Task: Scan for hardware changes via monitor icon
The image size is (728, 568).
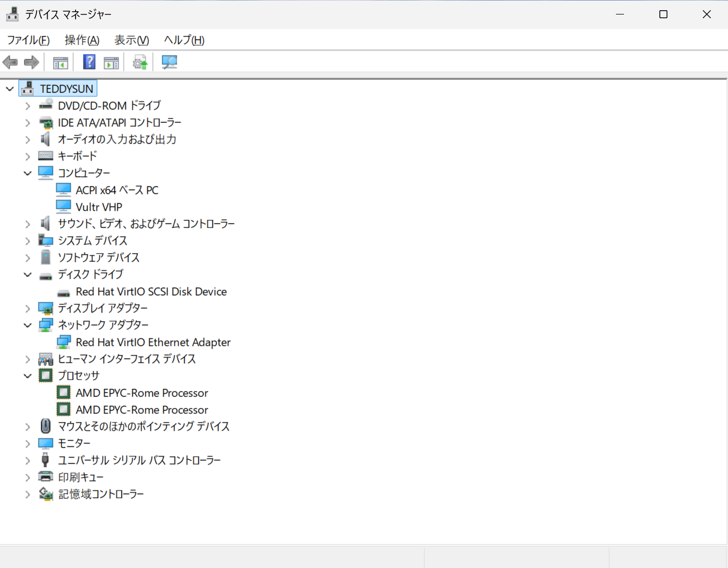Action: (169, 63)
